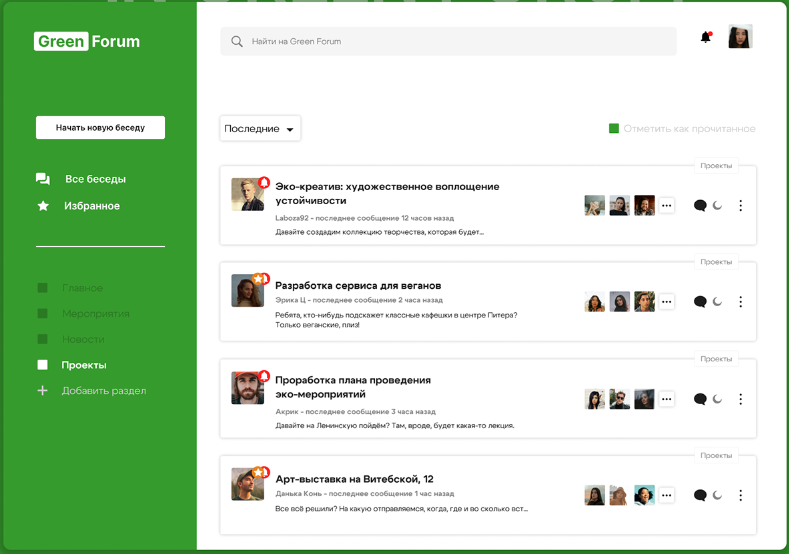Open notifications bell in top bar
Image resolution: width=789 pixels, height=554 pixels.
pyautogui.click(x=706, y=38)
